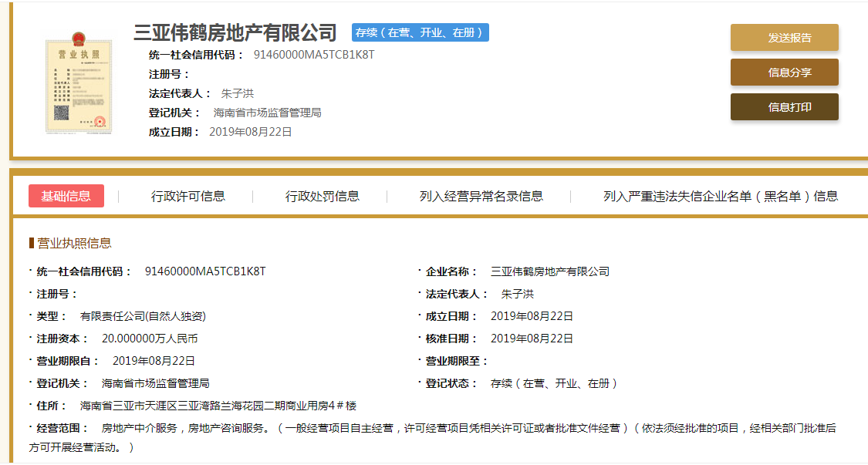This screenshot has height=465, width=868.
Task: Click the 住所 address text
Action: (x=218, y=406)
